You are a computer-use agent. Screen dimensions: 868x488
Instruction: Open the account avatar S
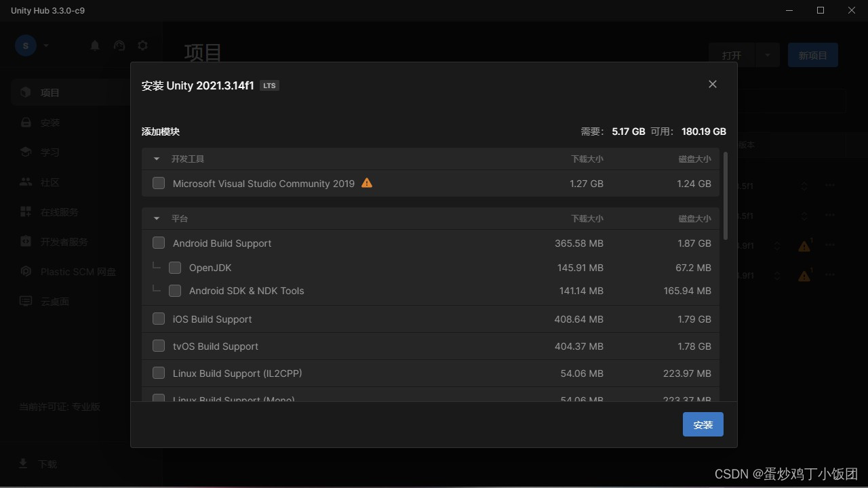(x=26, y=45)
